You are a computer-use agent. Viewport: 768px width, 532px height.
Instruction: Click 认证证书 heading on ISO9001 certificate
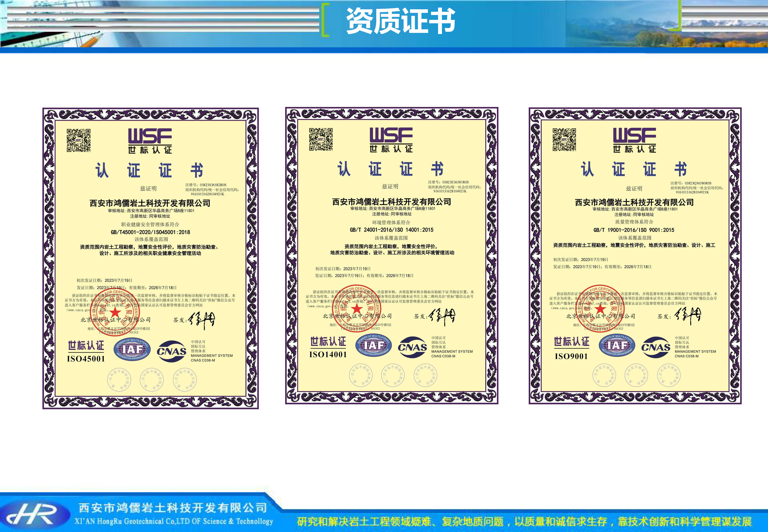(634, 169)
